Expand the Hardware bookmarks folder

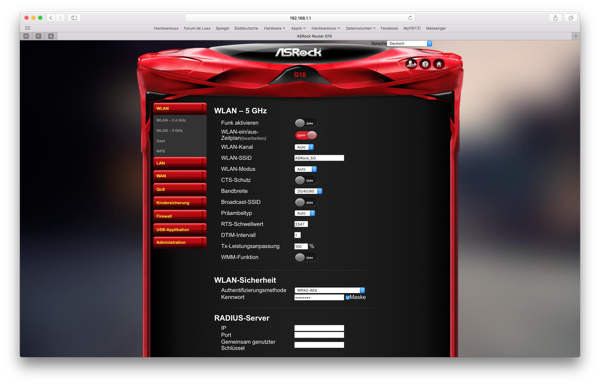point(274,28)
